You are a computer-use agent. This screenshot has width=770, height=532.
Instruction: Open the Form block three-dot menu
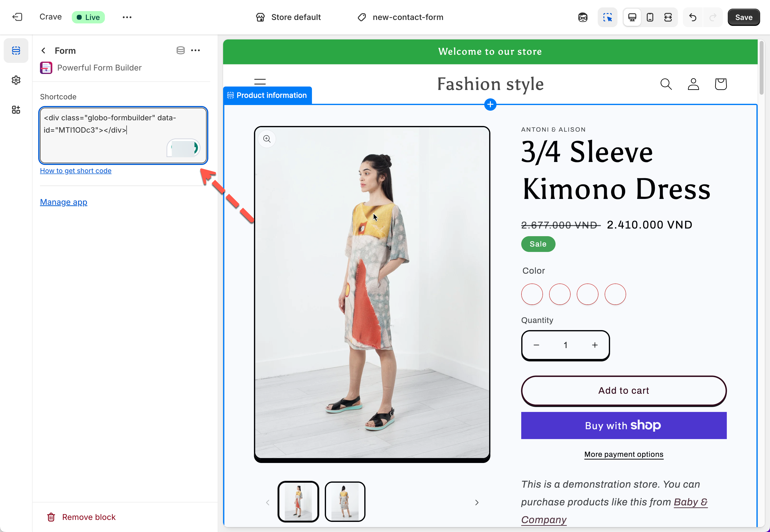point(195,50)
